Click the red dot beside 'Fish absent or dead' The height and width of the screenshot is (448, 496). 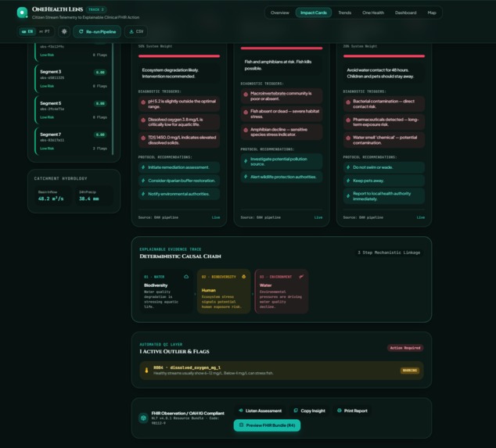[x=246, y=113]
